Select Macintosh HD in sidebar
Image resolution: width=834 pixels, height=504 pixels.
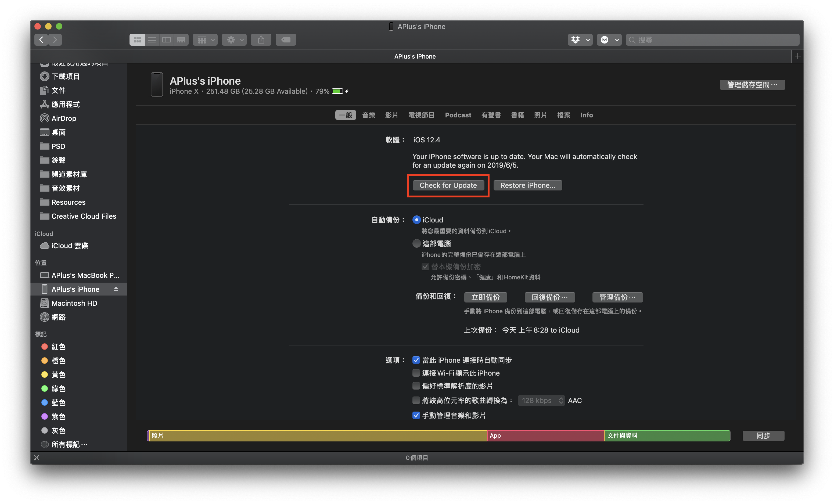pyautogui.click(x=78, y=303)
